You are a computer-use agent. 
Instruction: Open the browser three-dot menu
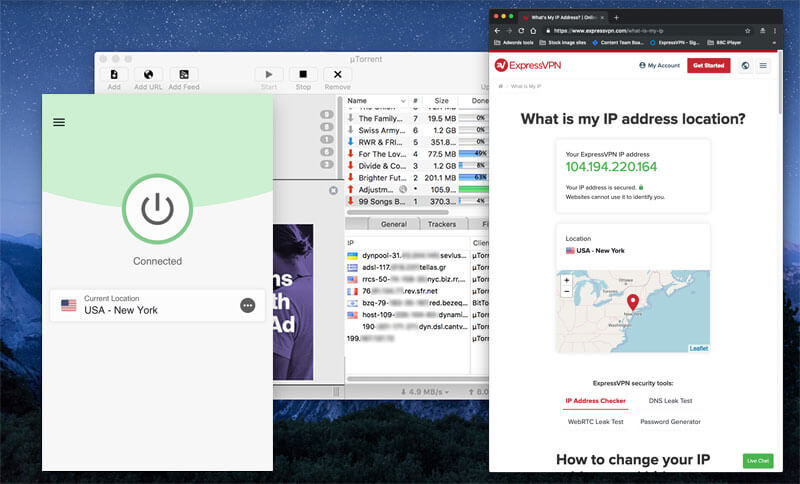tap(774, 31)
